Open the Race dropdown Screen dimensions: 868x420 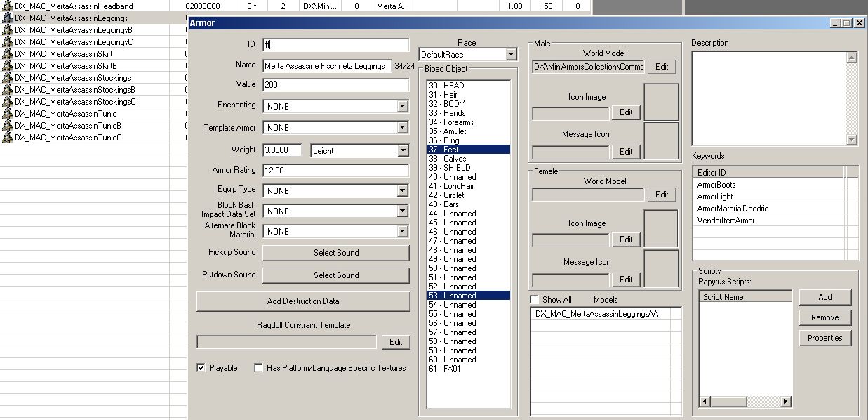510,55
